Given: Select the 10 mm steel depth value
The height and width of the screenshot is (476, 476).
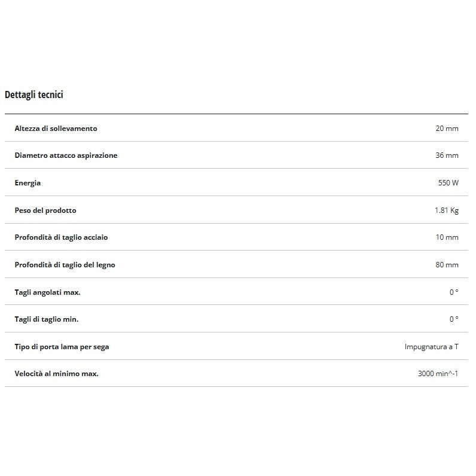Looking at the screenshot, I should click(447, 237).
